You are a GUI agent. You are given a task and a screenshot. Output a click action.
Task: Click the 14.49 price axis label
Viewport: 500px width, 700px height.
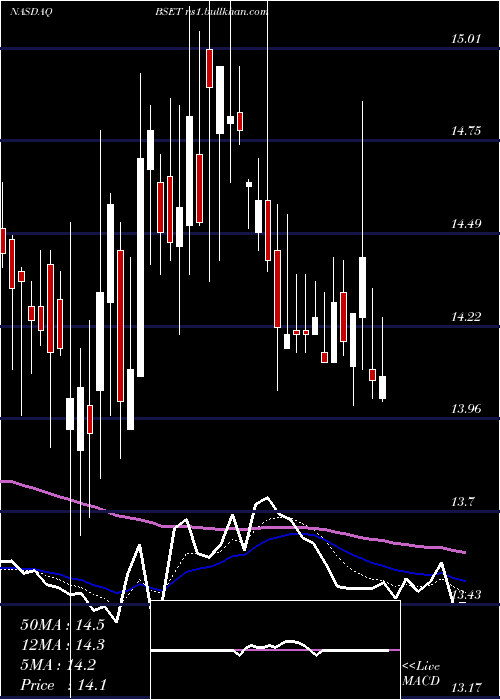(466, 224)
